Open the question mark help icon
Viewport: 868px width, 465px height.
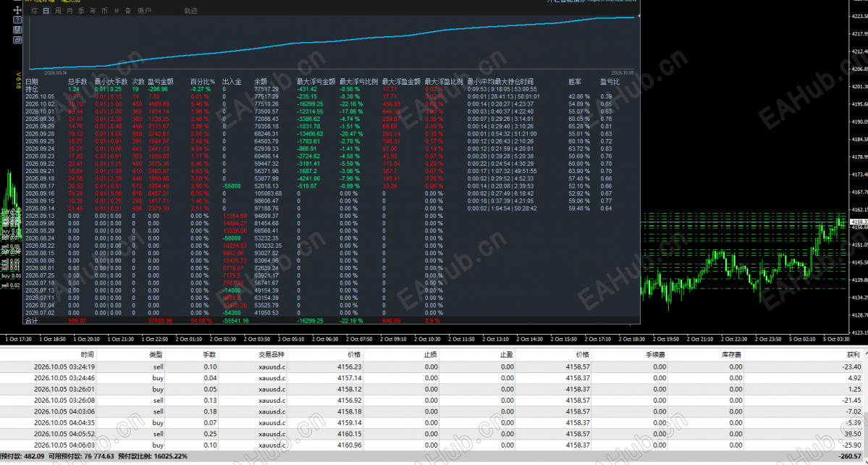click(x=17, y=20)
